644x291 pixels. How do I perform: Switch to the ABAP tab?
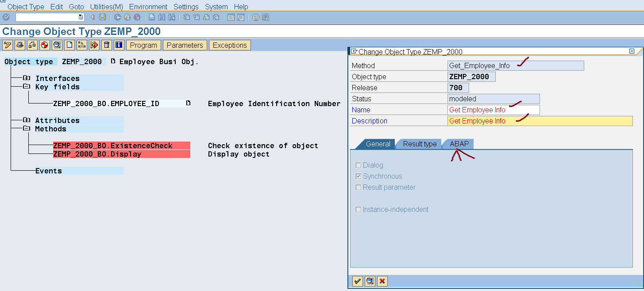459,144
